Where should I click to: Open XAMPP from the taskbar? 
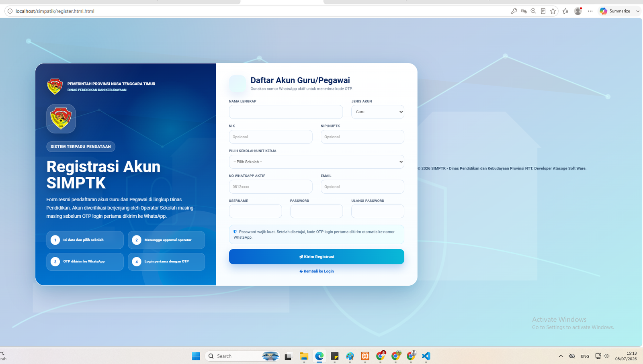(365, 356)
